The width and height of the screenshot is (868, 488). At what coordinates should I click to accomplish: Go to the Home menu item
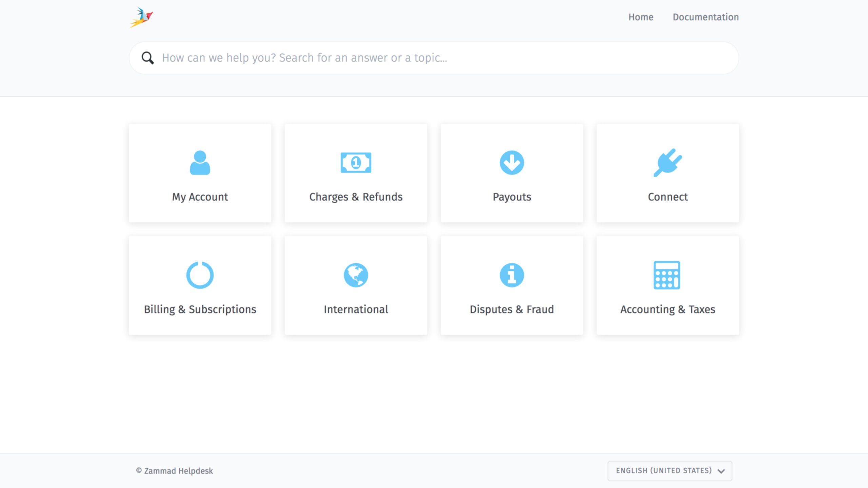(x=640, y=17)
